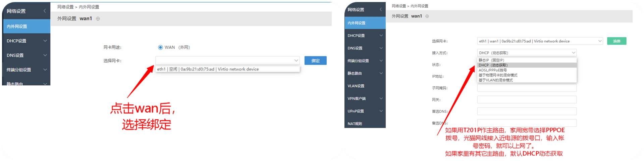644x161 pixels.
Task: Open the empty 选择网卡 dropdown next to 绑定
Action: tap(227, 61)
